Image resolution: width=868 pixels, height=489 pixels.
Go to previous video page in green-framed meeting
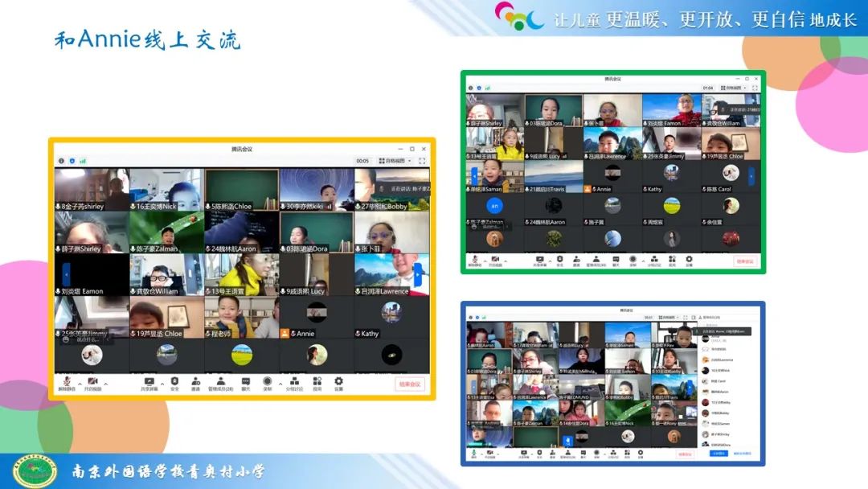tap(474, 175)
